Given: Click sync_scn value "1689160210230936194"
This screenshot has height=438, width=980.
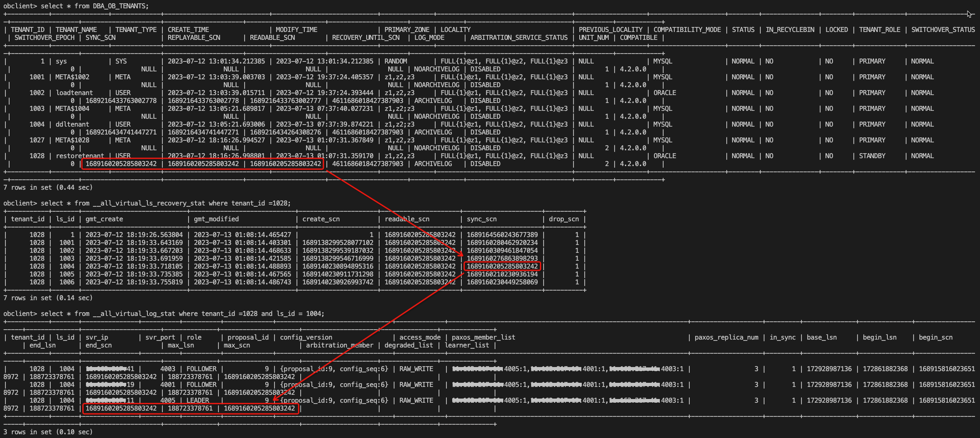Looking at the screenshot, I should click(502, 274).
